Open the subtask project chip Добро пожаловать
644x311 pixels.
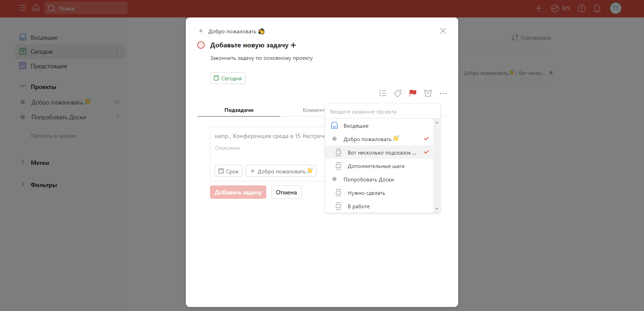pyautogui.click(x=281, y=171)
